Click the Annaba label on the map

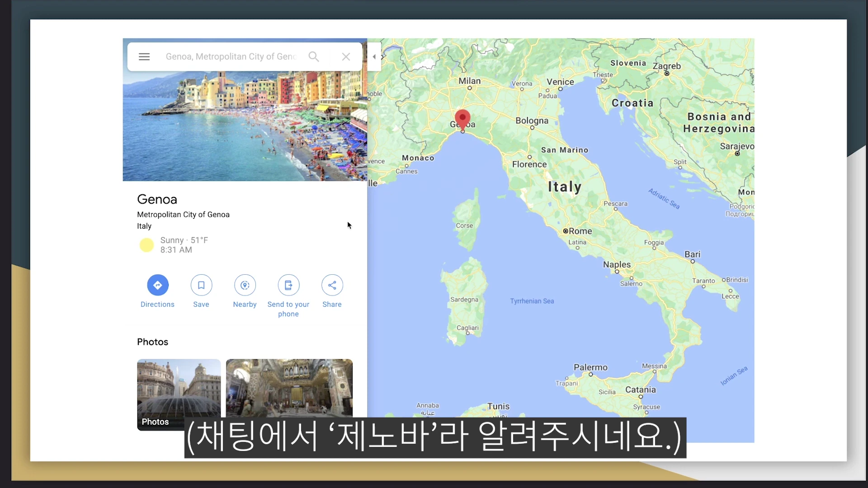[x=428, y=405]
